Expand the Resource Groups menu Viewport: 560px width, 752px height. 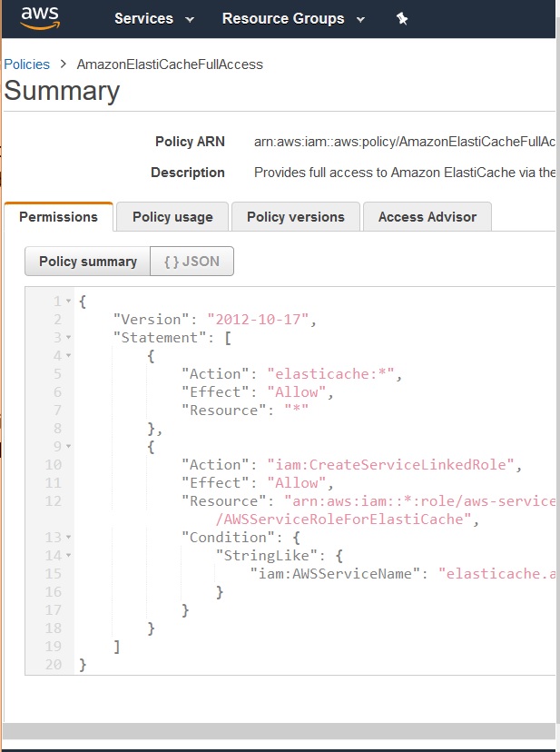click(x=292, y=19)
